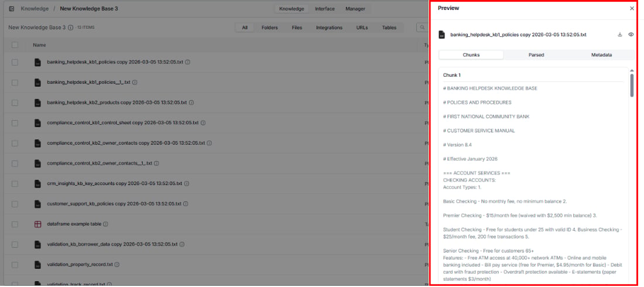Click the file icon of compliance_control_kb1_control_sheet copy
This screenshot has width=644, height=287.
(x=38, y=123)
